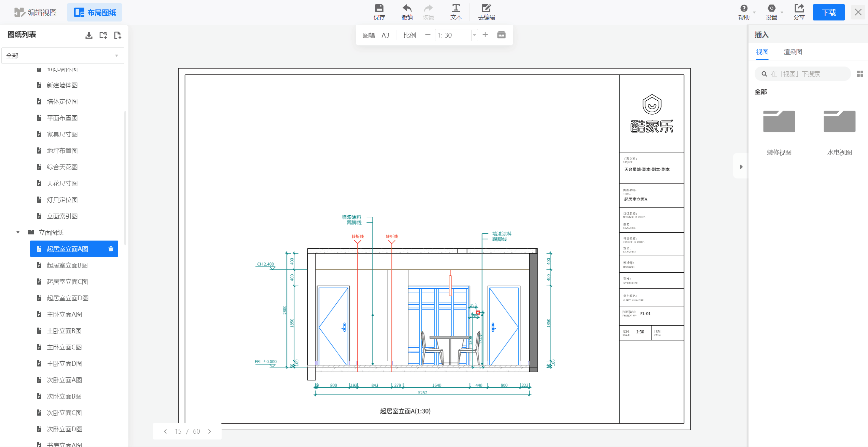The height and width of the screenshot is (447, 868).
Task: Delete 起居室立面A图 via trash icon
Action: click(111, 249)
